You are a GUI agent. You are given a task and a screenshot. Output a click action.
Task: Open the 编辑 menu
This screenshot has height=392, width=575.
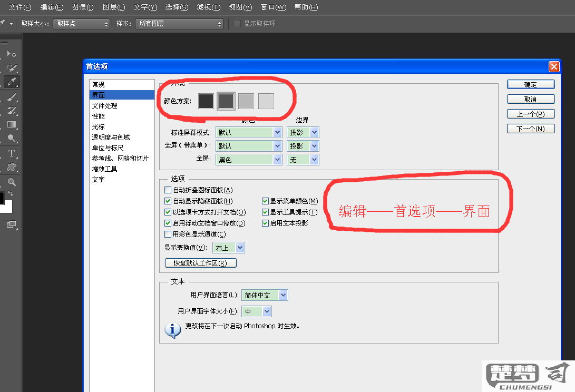pyautogui.click(x=52, y=7)
